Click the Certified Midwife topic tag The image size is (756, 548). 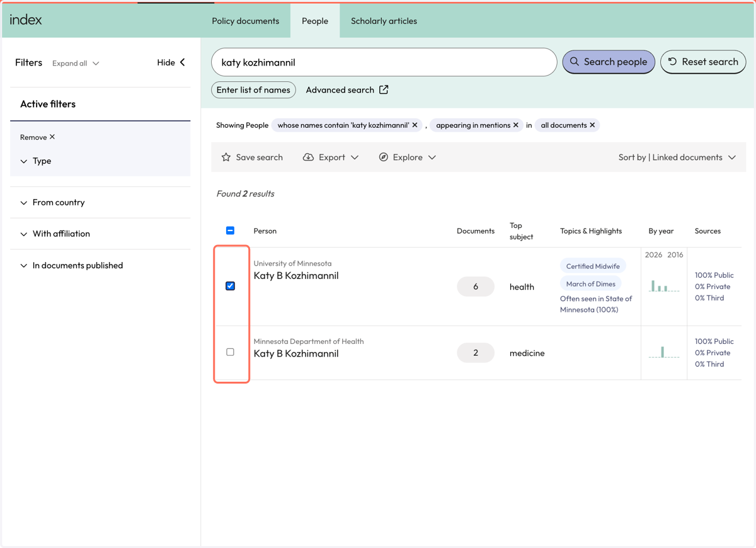pyautogui.click(x=593, y=266)
